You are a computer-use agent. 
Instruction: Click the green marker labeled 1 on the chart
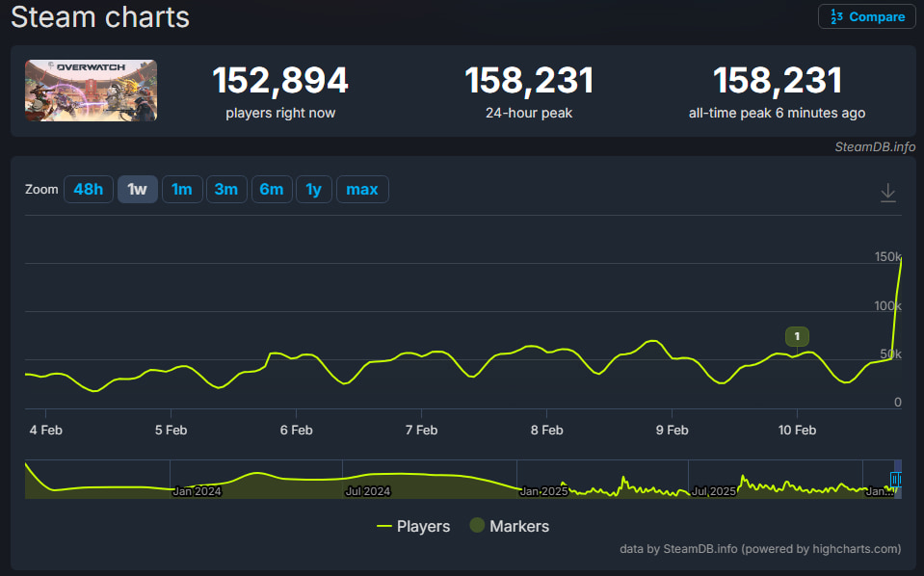pyautogui.click(x=797, y=336)
